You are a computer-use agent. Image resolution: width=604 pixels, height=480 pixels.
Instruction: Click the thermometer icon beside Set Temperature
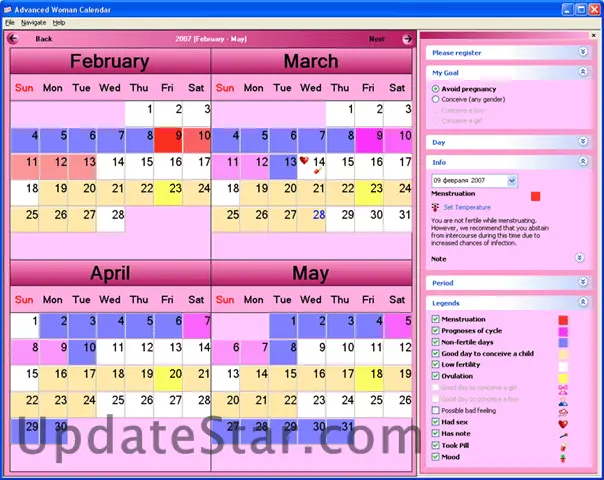click(x=435, y=207)
